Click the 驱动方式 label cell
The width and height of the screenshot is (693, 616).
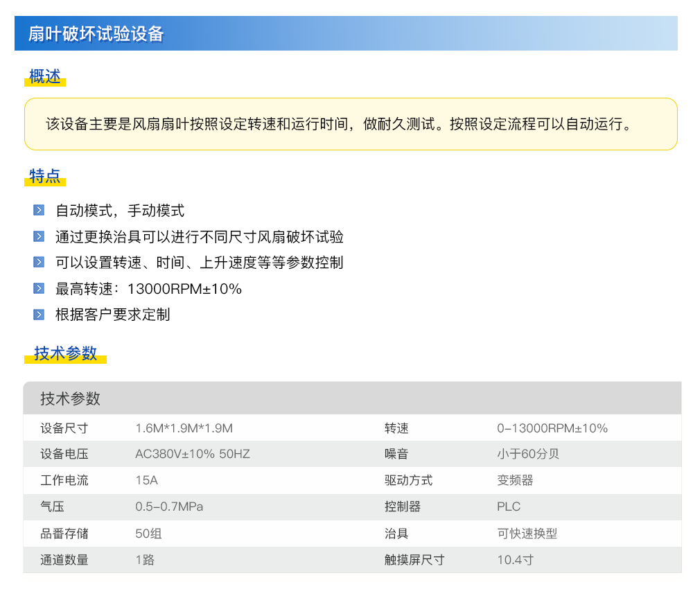point(408,480)
